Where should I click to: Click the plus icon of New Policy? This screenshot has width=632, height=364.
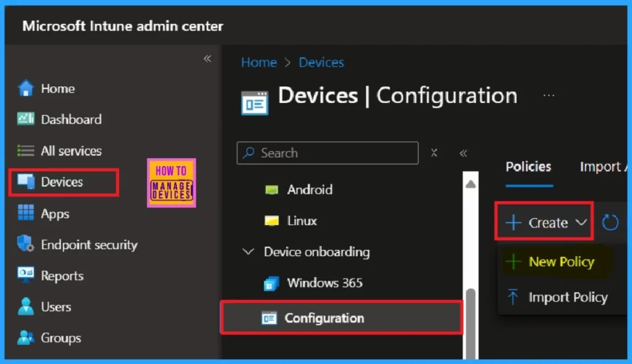click(513, 262)
